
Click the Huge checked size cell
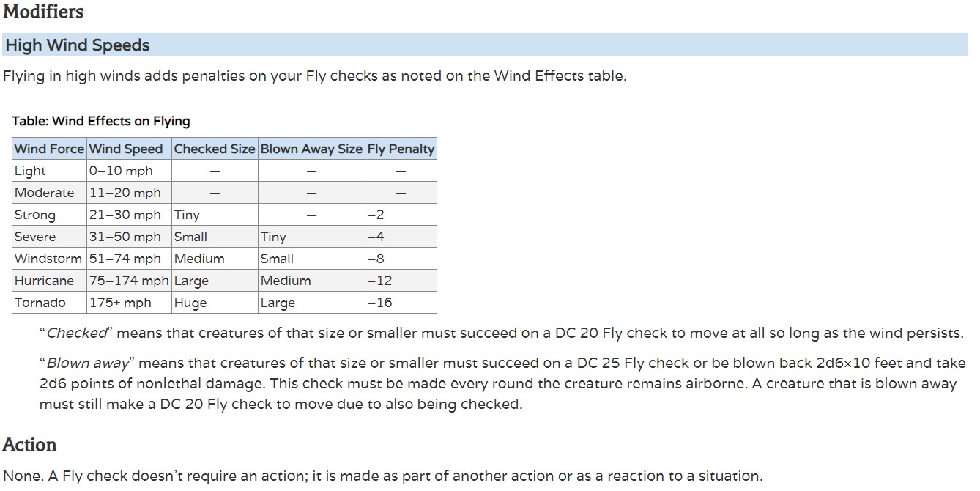click(190, 303)
